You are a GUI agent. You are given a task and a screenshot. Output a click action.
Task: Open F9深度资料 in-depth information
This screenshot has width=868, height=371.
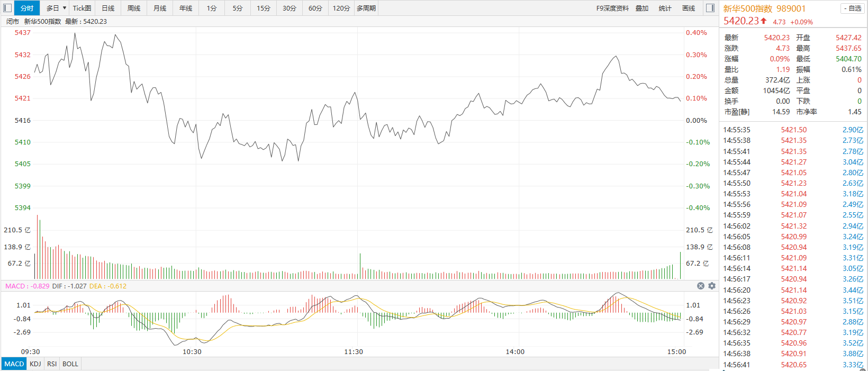point(612,8)
